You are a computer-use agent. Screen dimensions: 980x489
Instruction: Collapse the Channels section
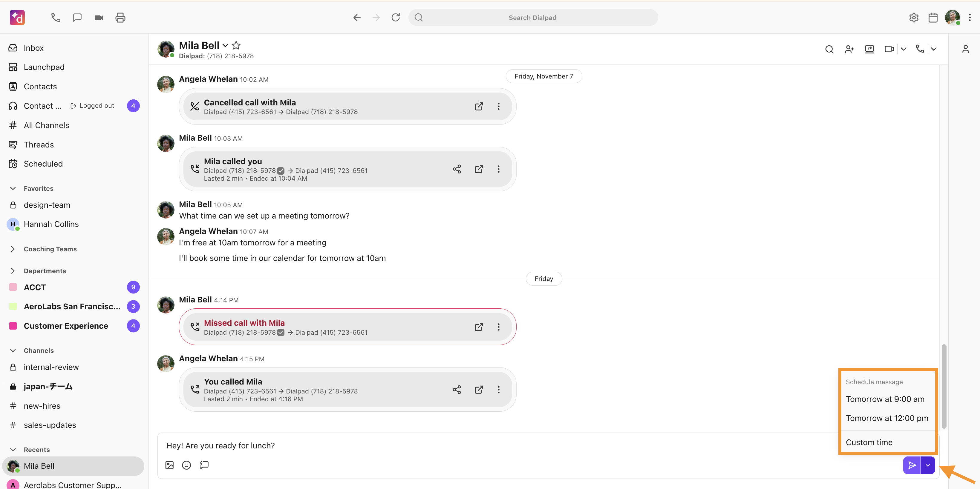pos(13,350)
